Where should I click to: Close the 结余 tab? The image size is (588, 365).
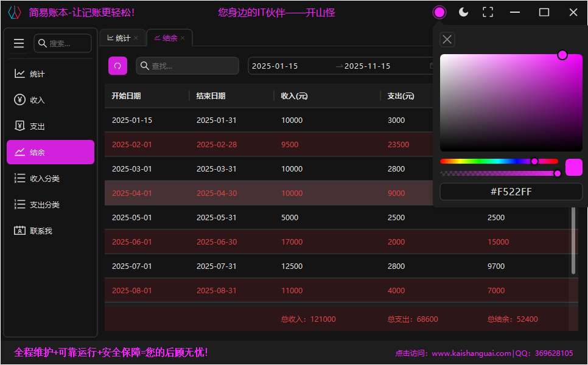tap(183, 38)
